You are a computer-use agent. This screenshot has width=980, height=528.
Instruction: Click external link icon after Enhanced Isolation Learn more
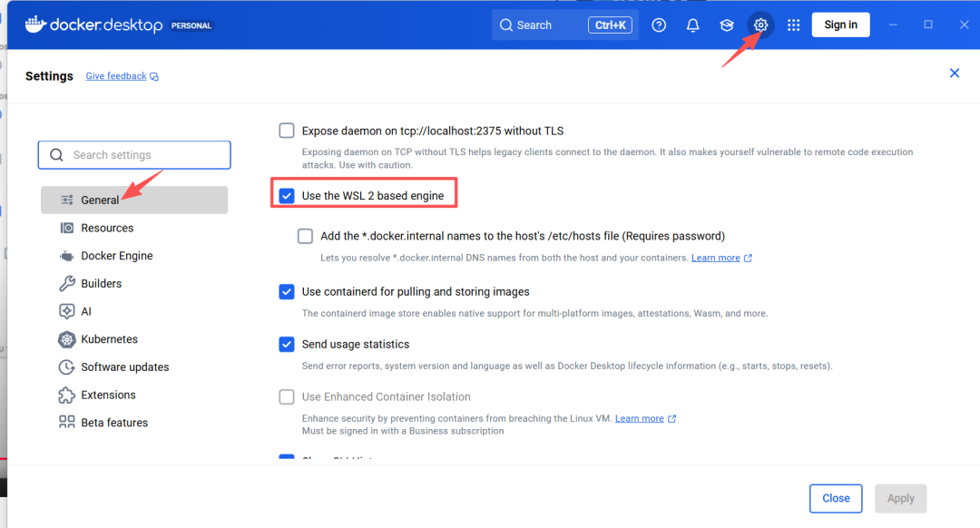pyautogui.click(x=671, y=418)
